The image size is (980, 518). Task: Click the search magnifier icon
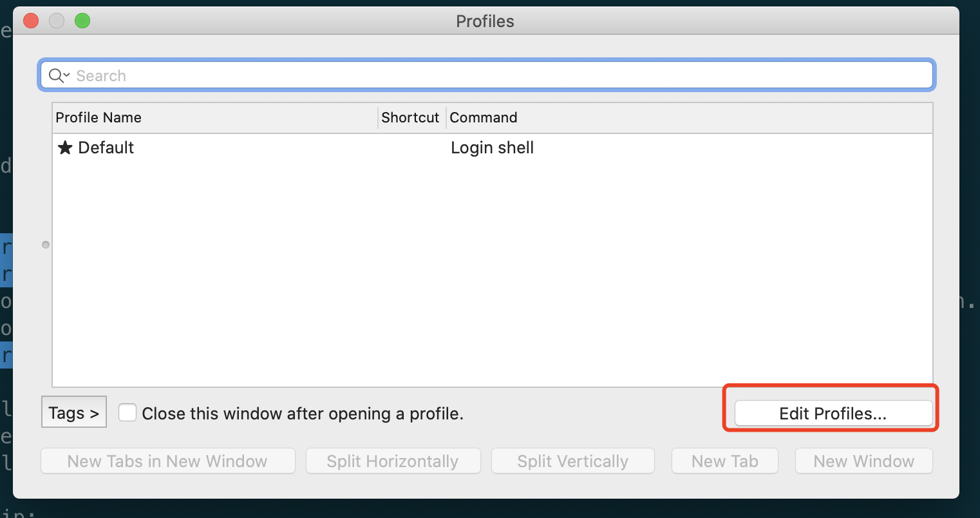[57, 75]
